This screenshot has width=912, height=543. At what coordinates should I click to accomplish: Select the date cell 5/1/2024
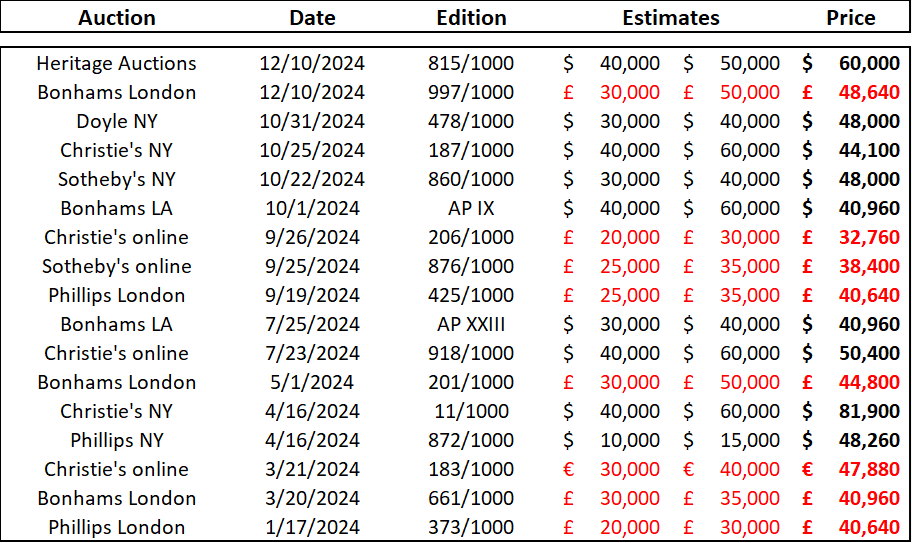(312, 382)
